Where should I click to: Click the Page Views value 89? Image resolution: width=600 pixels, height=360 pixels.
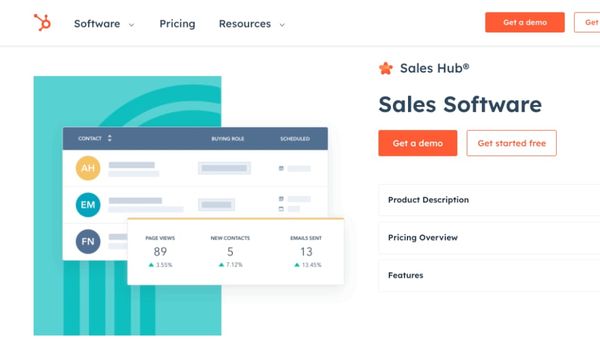click(160, 251)
